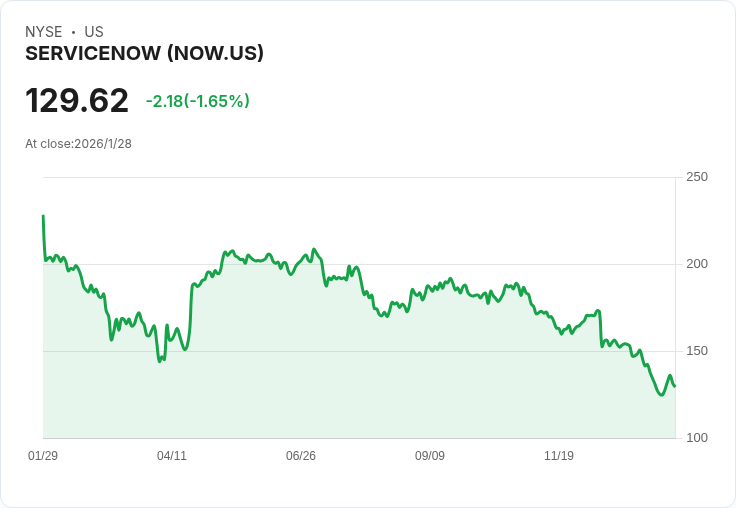Click the 129.62 current price
The height and width of the screenshot is (508, 736).
click(77, 101)
